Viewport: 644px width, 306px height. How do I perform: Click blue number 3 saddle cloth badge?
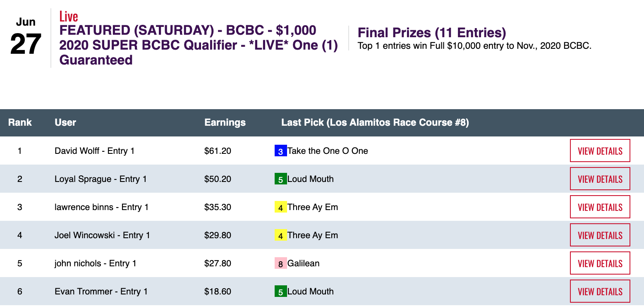(280, 151)
